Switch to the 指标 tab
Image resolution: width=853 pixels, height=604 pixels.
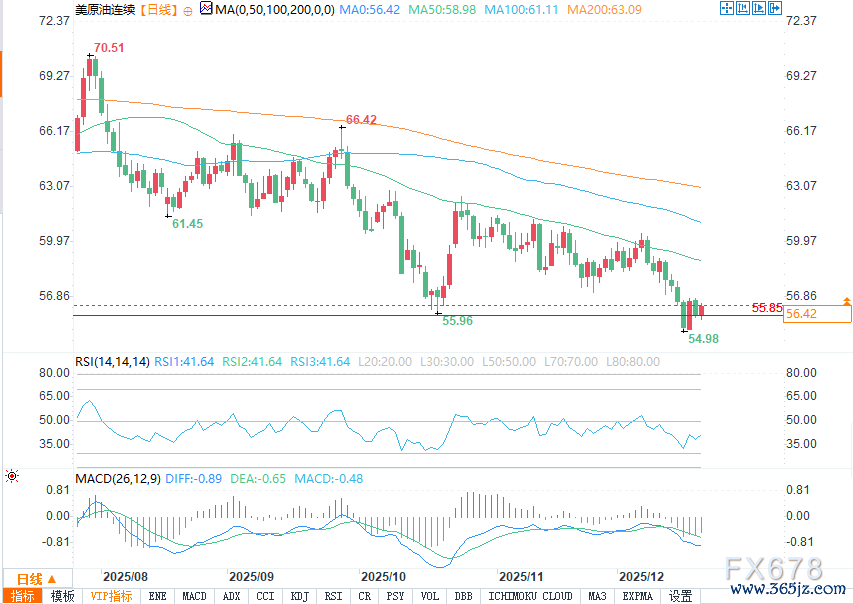tap(22, 596)
